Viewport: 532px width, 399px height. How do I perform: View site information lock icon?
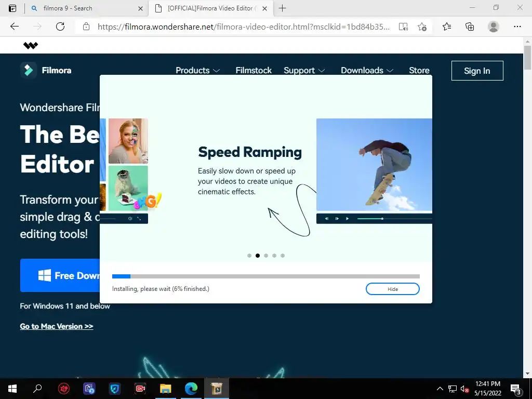pos(86,26)
